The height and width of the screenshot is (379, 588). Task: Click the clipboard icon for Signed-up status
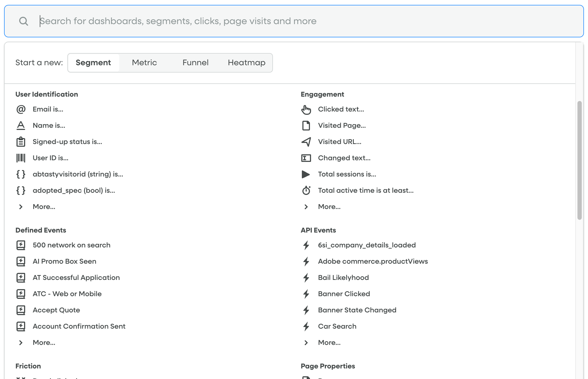pyautogui.click(x=21, y=142)
